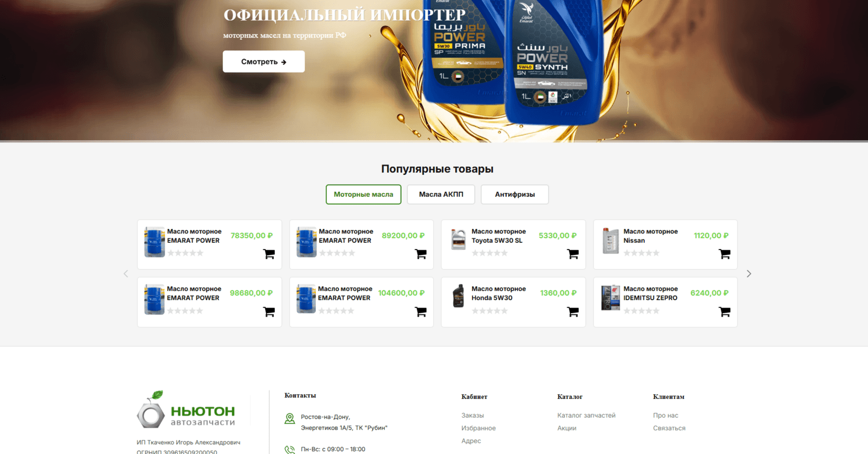Show previous popular products with left arrow
868x454 pixels.
(x=126, y=274)
